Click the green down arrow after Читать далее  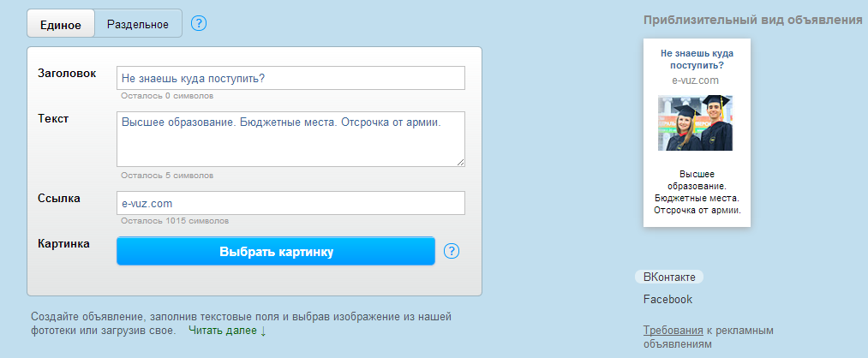click(263, 331)
